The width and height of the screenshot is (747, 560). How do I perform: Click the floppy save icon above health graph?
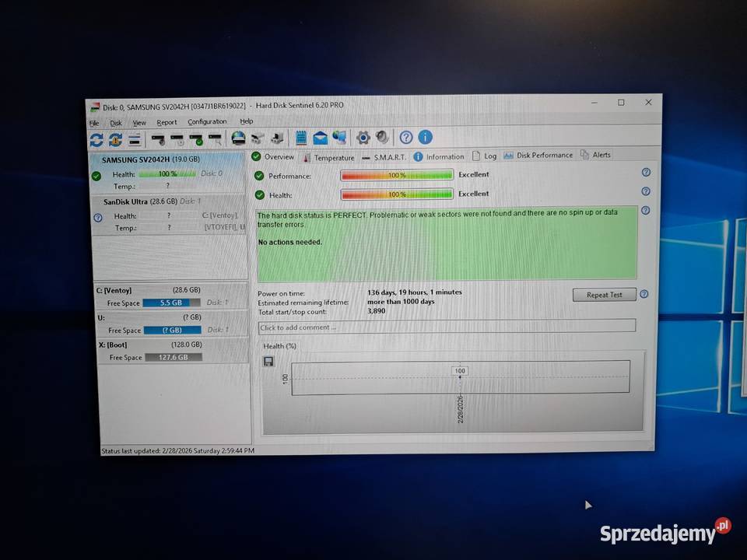tap(268, 361)
